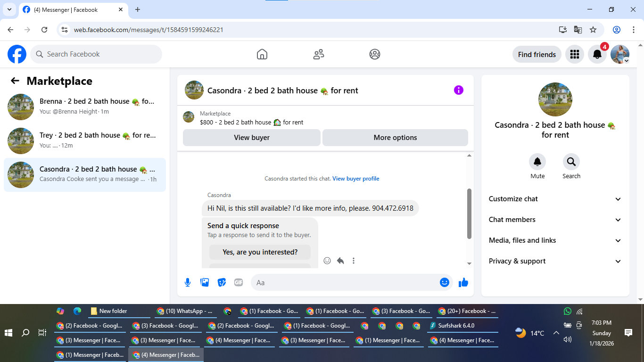The image size is (644, 362).
Task: Record a voice clip with microphone icon
Action: [188, 282]
